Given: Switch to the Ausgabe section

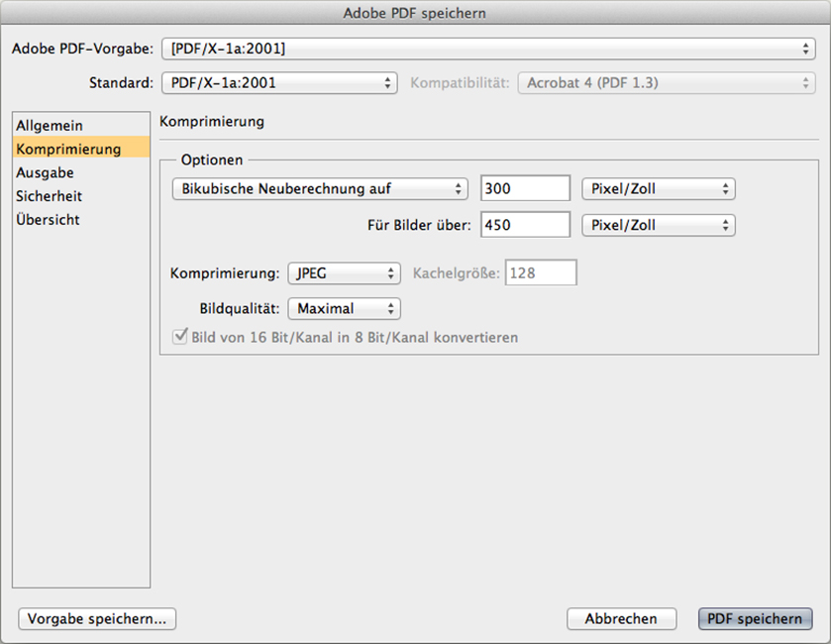Looking at the screenshot, I should click(81, 172).
